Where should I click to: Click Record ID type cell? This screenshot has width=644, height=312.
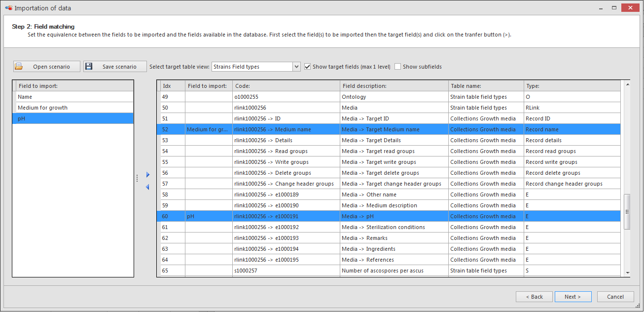coord(572,118)
